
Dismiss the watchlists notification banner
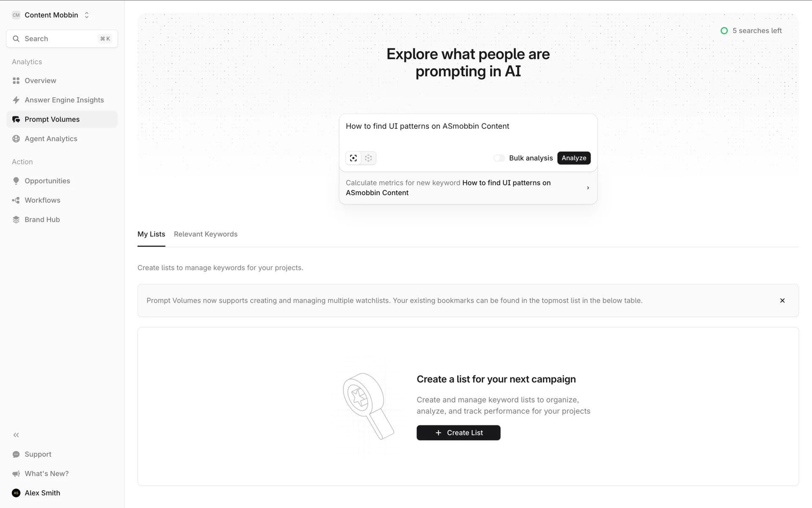click(x=782, y=301)
